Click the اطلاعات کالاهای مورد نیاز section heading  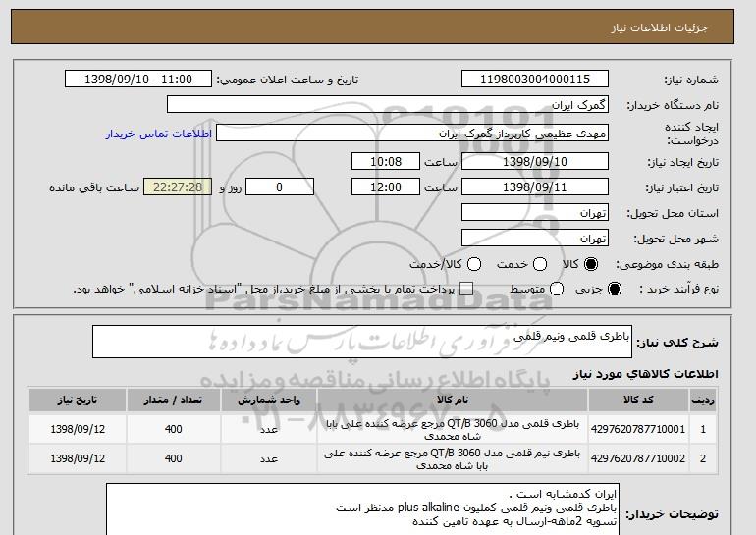point(646,374)
